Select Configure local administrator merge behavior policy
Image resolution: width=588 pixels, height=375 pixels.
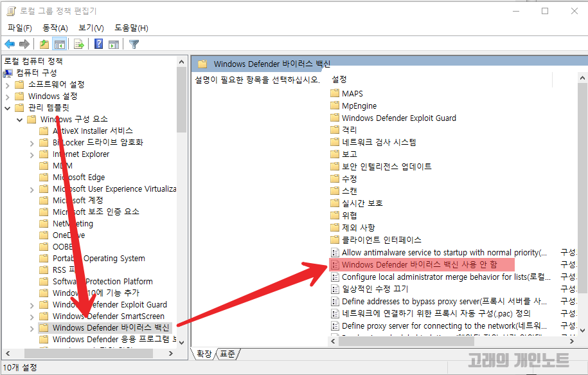[x=446, y=277]
